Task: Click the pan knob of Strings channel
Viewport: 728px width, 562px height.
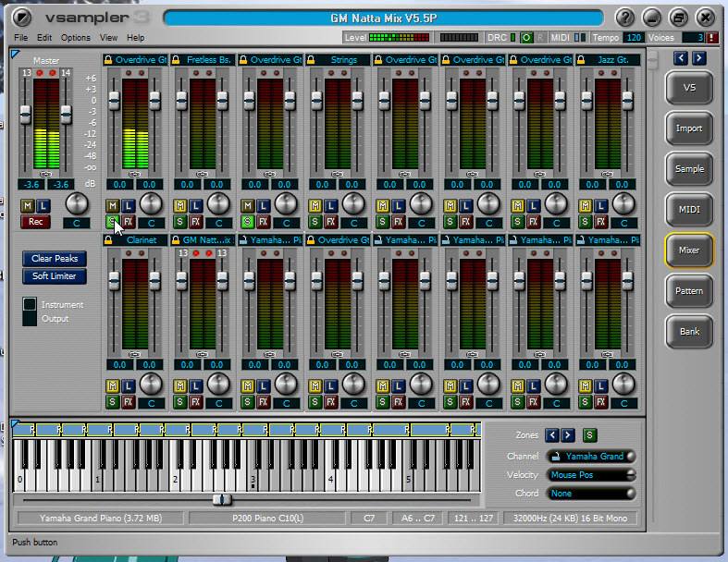Action: 353,203
